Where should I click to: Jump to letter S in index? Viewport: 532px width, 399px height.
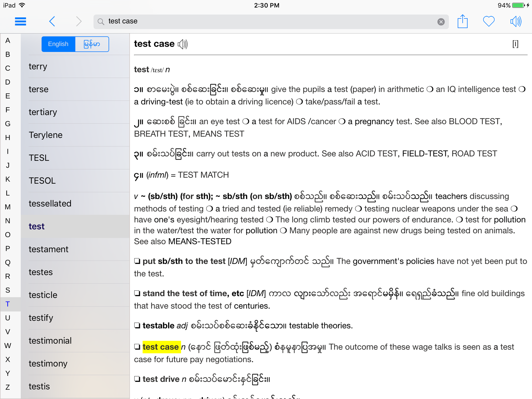[8, 290]
